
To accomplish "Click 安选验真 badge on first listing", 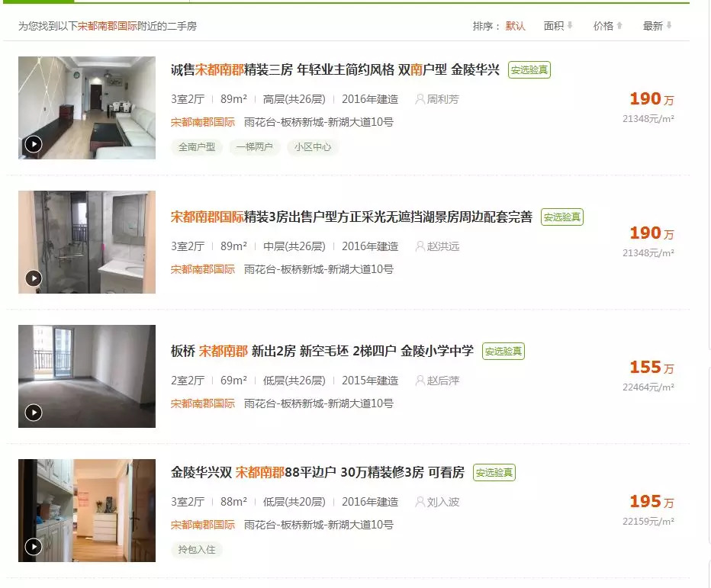I will point(529,70).
